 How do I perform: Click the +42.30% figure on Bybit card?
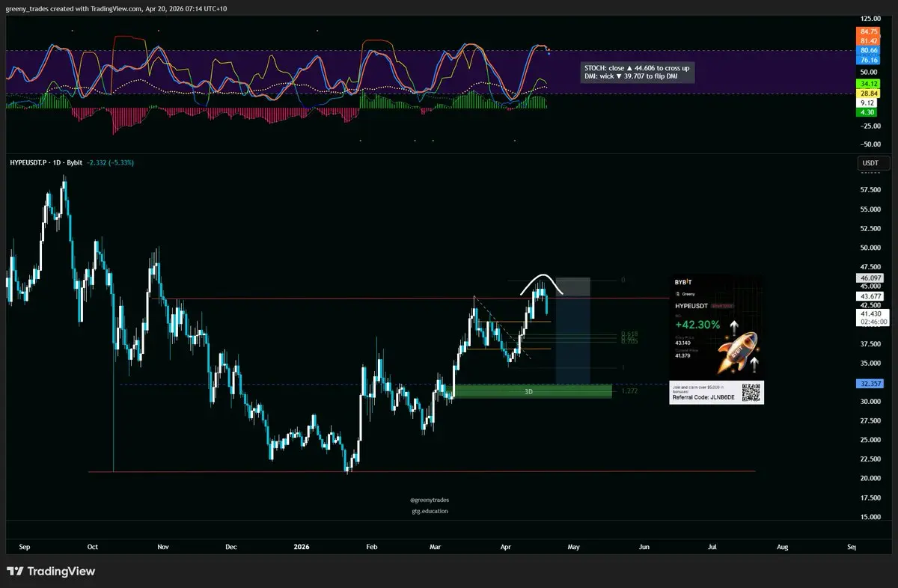pos(697,325)
